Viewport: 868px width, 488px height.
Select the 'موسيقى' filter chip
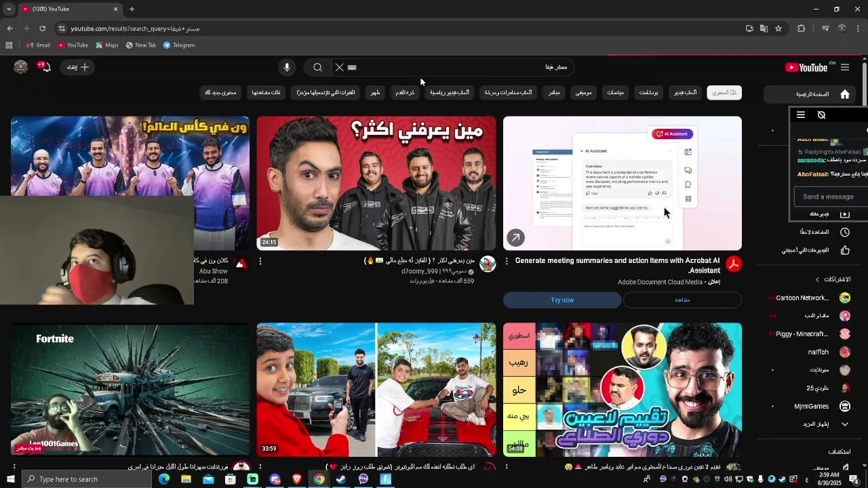pos(583,92)
